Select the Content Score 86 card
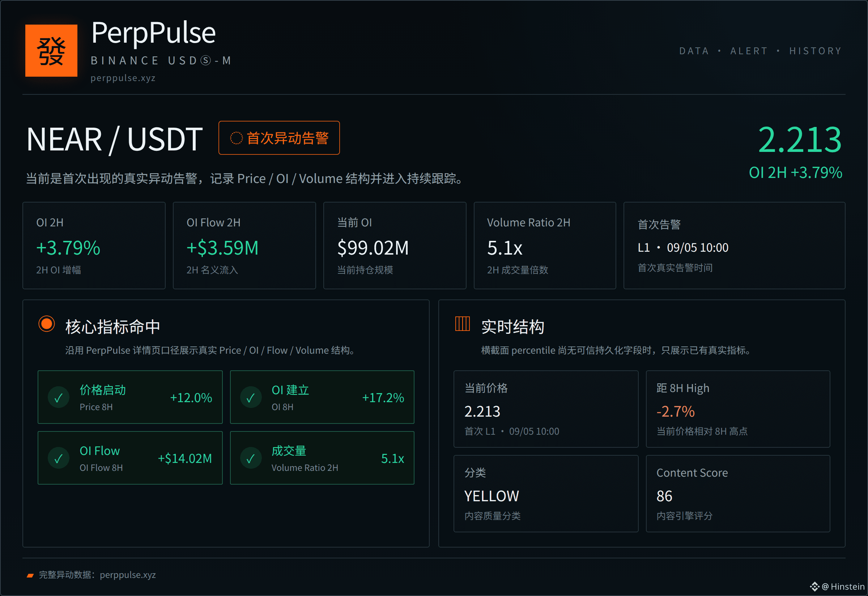 tap(738, 494)
